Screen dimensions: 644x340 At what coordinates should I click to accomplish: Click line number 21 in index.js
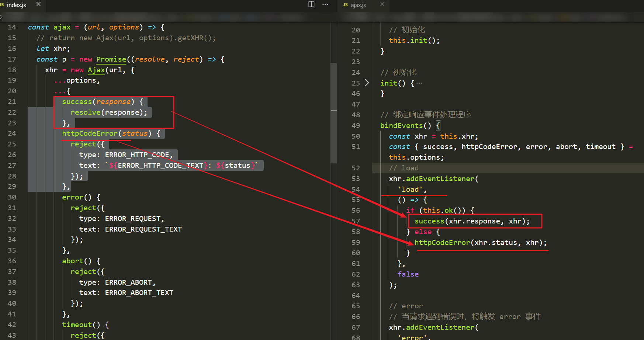12,102
